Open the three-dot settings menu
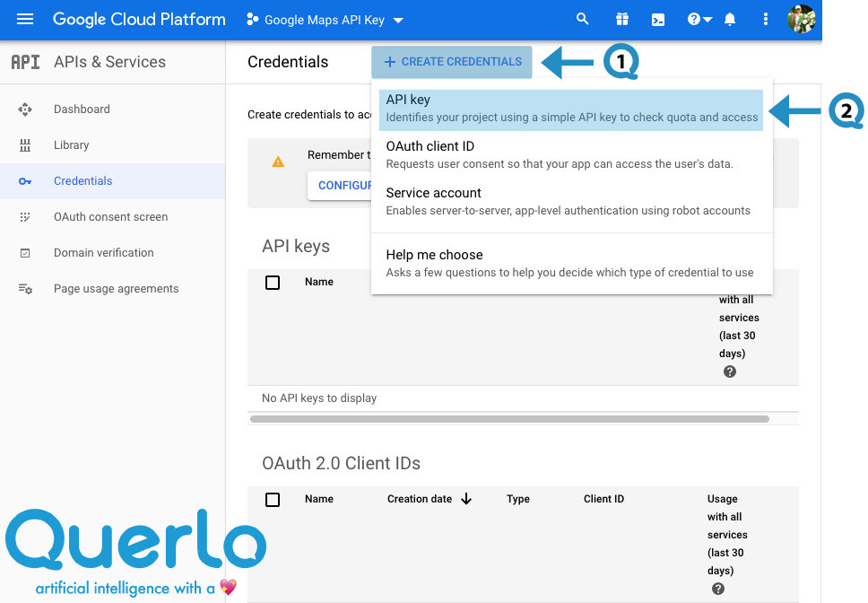Viewport: 868px width, 603px height. 766,20
